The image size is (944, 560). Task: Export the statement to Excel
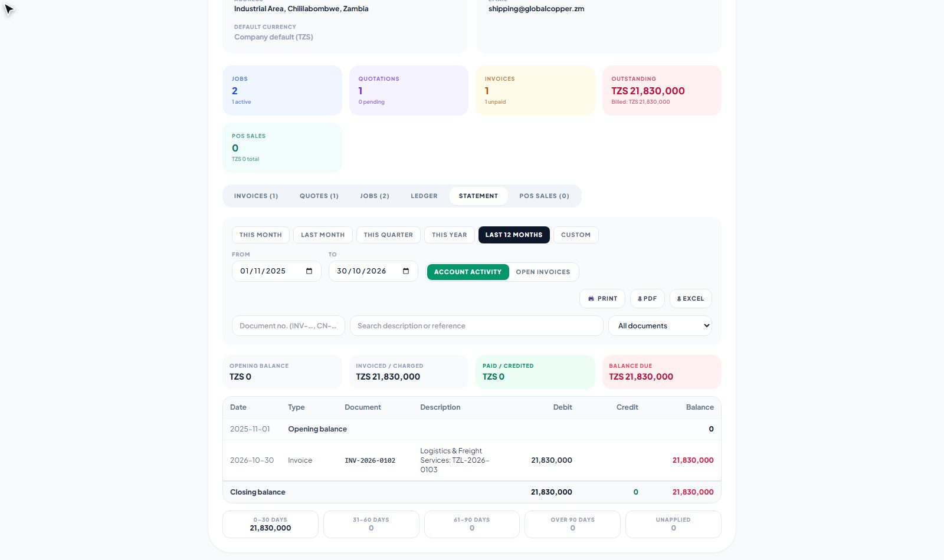tap(690, 299)
